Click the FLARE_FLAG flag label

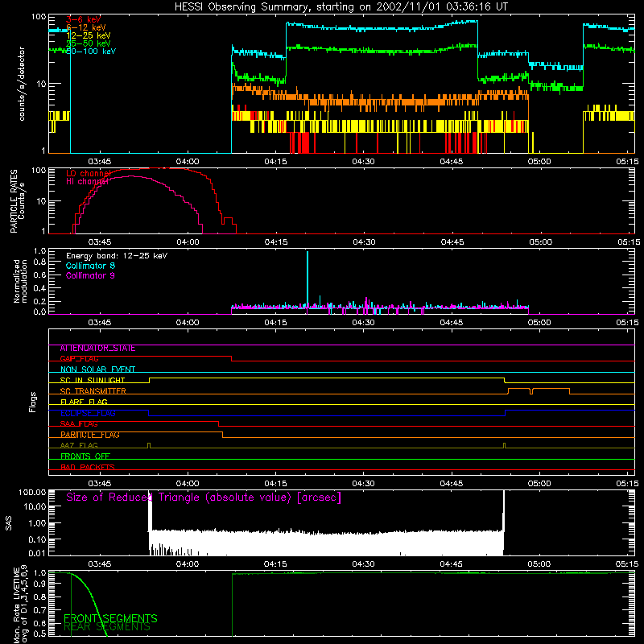84,402
